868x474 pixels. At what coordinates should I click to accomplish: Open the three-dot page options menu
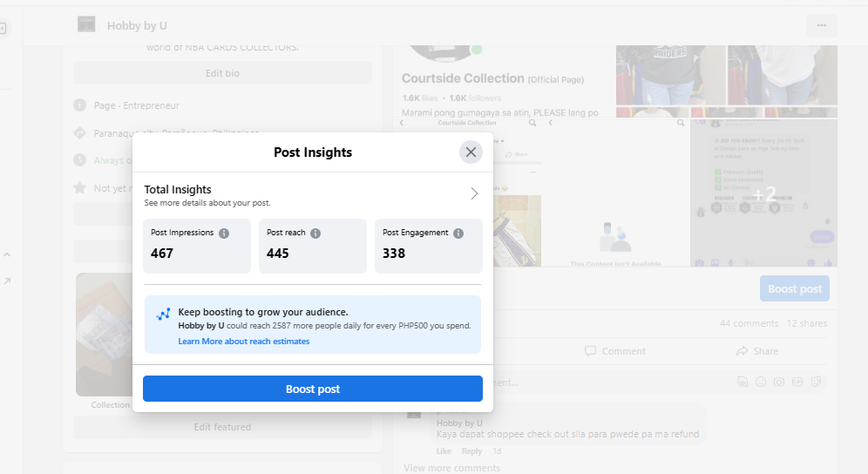tap(821, 25)
